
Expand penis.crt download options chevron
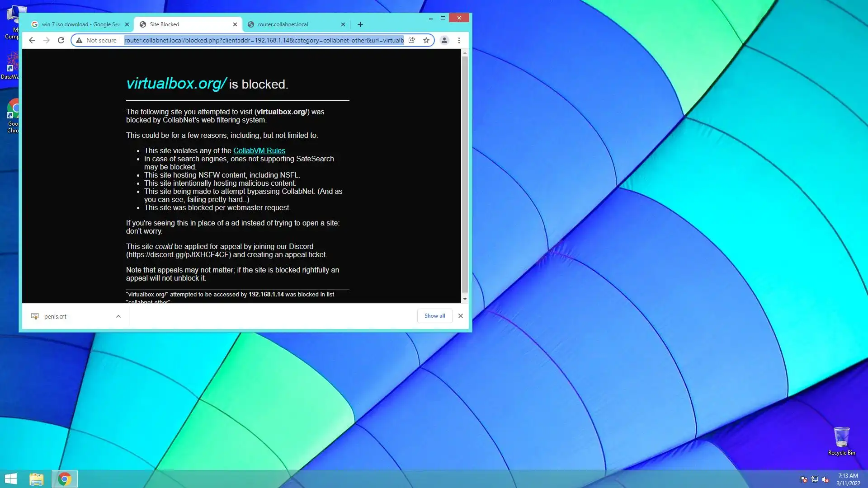pyautogui.click(x=118, y=316)
